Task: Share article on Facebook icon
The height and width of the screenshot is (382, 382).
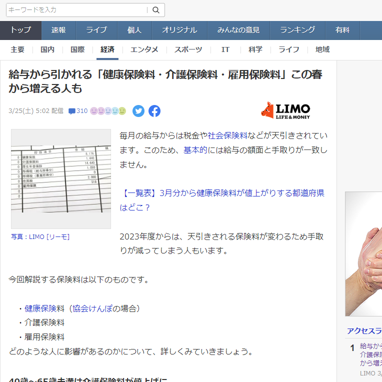Action: 154,111
